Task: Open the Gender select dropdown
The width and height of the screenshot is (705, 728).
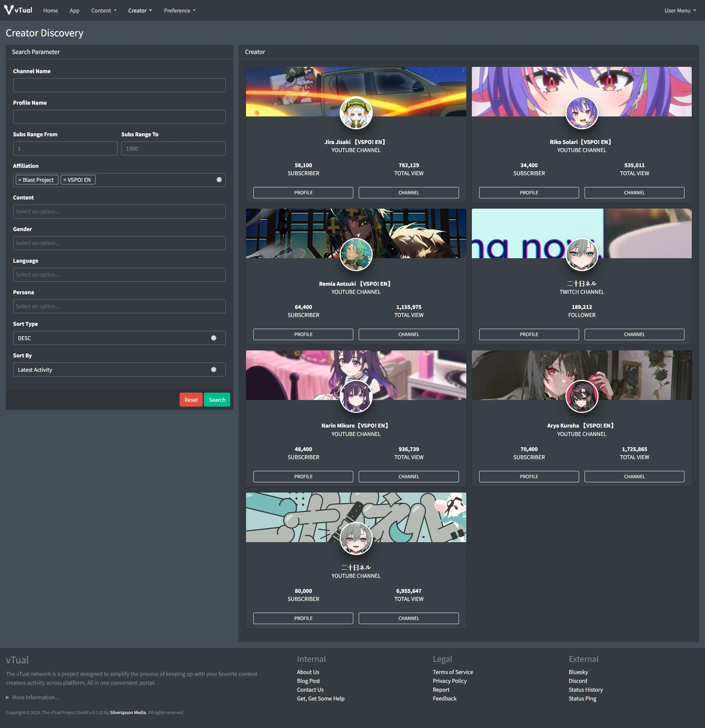Action: [119, 243]
